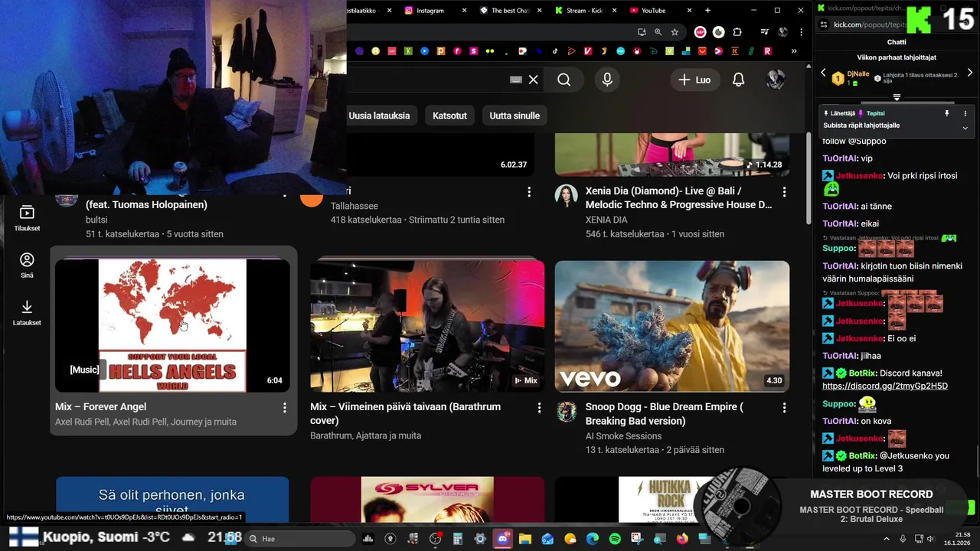Click the YouTube search magnifier button
The height and width of the screenshot is (551, 980).
(564, 80)
